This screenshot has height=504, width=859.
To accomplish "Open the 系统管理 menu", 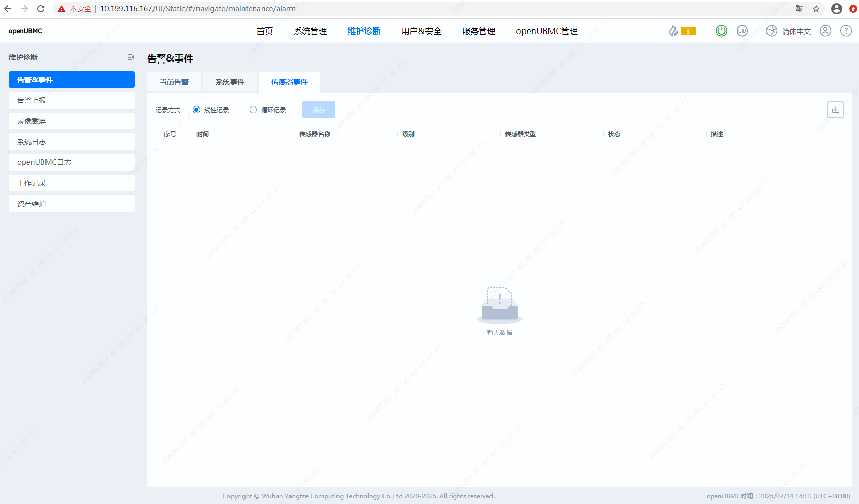I will (x=310, y=31).
